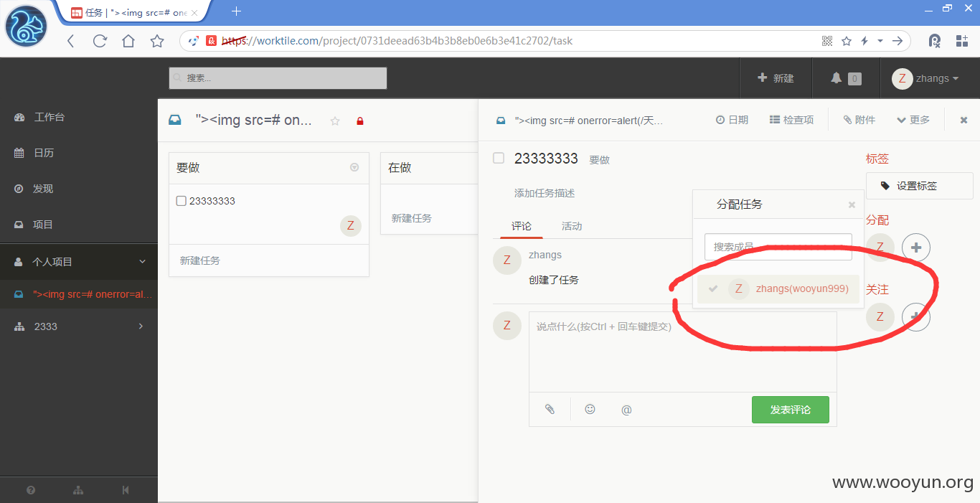
Task: Open 要做 list dropdown menu
Action: pos(354,167)
